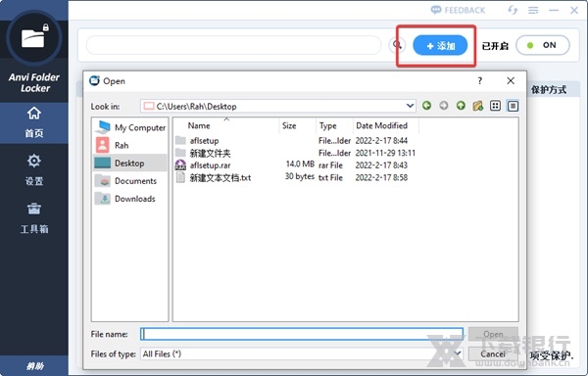Sort by Type column header
Screen dimensions: 588x376
coord(334,126)
